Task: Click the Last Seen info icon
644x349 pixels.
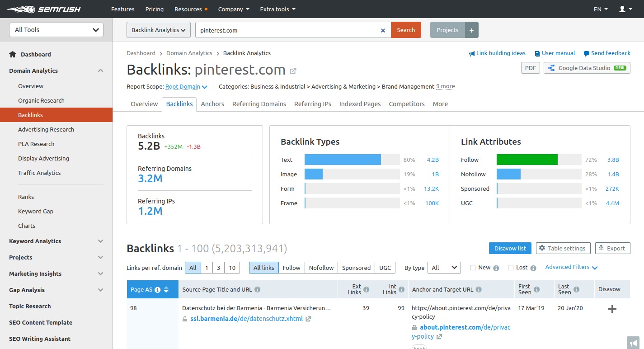Action: [576, 289]
